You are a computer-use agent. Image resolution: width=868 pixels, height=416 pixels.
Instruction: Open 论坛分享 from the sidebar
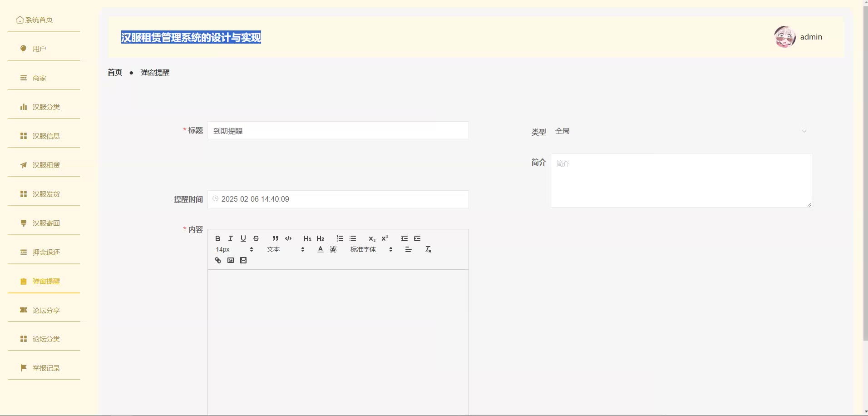(x=44, y=310)
